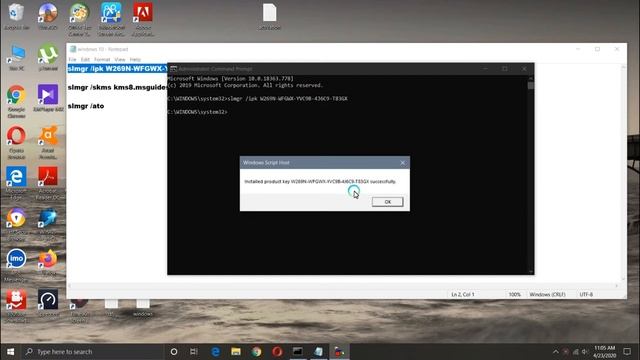640x360 pixels.
Task: Open the volume control in system tray
Action: 585,351
